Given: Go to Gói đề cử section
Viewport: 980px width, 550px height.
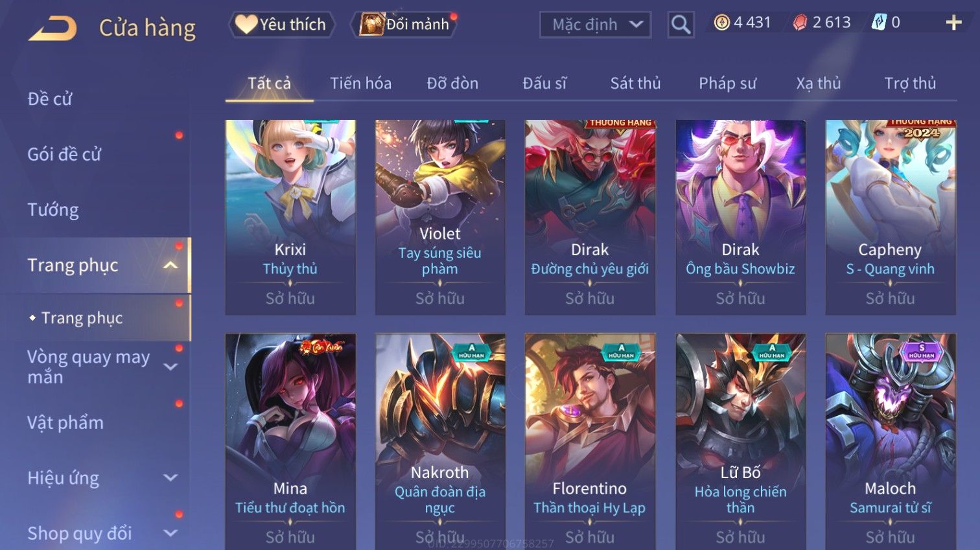Looking at the screenshot, I should point(64,154).
